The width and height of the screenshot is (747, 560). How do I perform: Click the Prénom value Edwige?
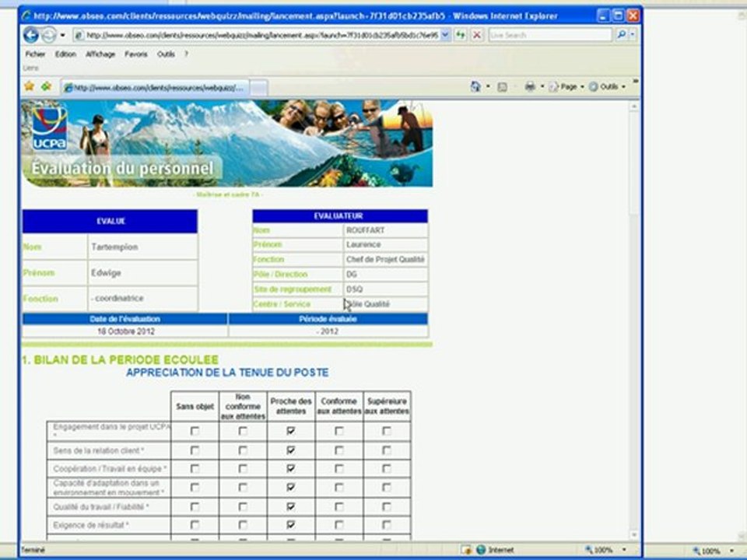coord(107,273)
